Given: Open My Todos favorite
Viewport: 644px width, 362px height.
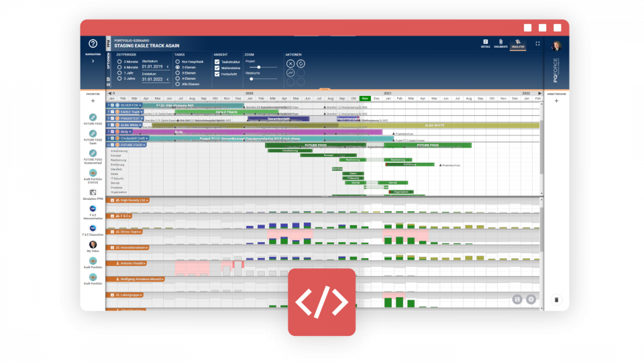Looking at the screenshot, I should 93,245.
